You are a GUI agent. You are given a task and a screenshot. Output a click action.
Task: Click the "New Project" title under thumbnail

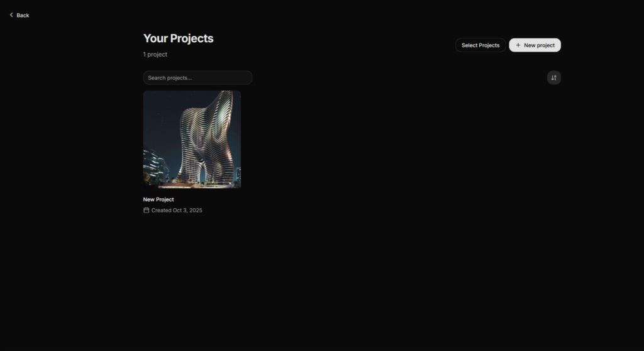[x=158, y=199]
